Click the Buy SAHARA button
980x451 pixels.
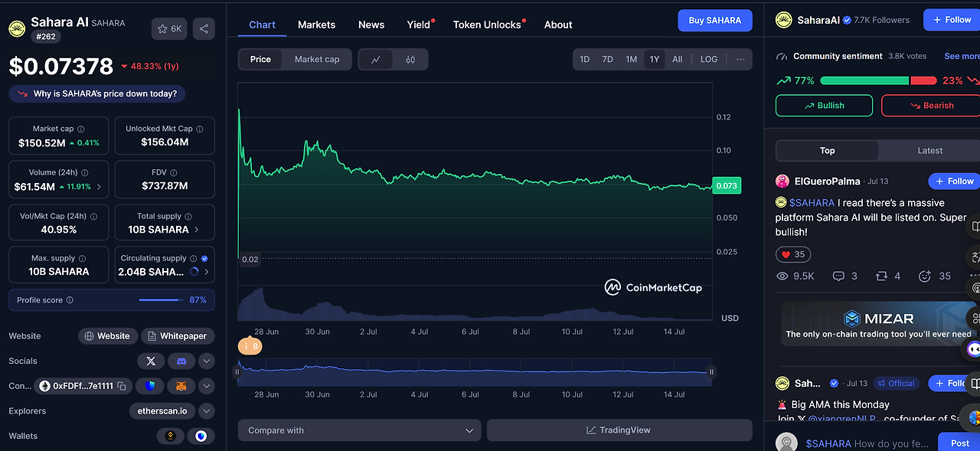715,21
